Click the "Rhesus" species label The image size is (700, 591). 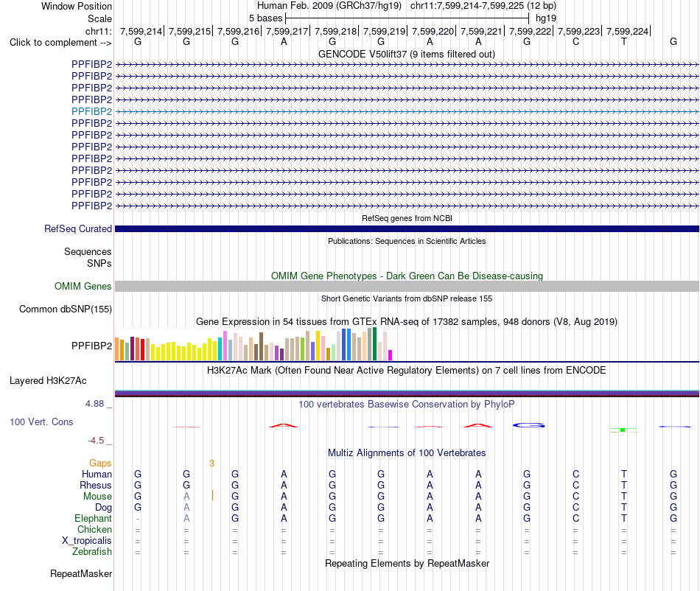[x=96, y=485]
